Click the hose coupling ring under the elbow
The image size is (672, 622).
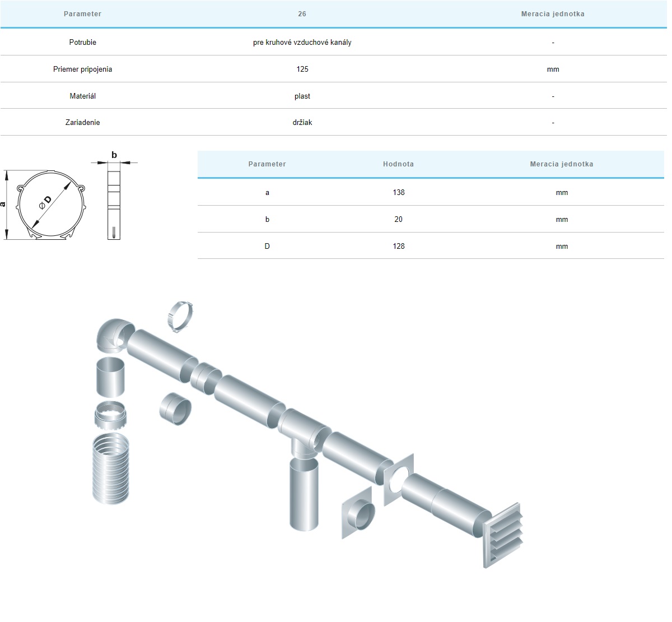110,416
